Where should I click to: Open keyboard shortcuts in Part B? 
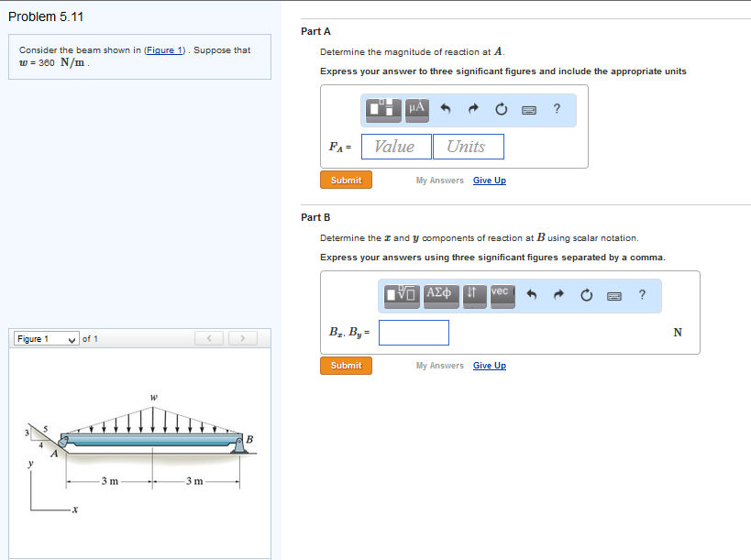tap(614, 295)
